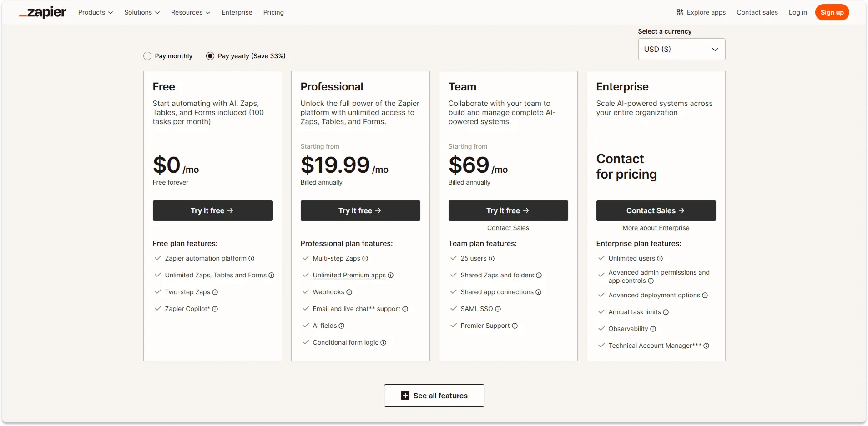Click Try it free under Professional
This screenshot has height=426, width=868.
tap(360, 210)
